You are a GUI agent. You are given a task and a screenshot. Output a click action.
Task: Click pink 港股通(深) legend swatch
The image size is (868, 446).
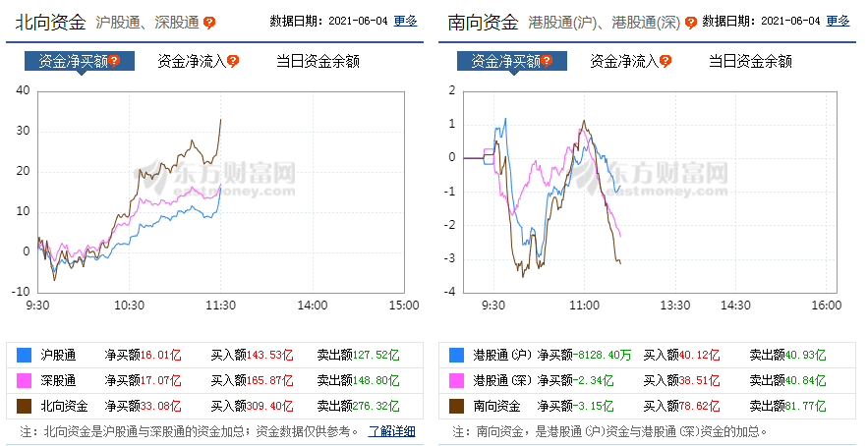click(456, 381)
